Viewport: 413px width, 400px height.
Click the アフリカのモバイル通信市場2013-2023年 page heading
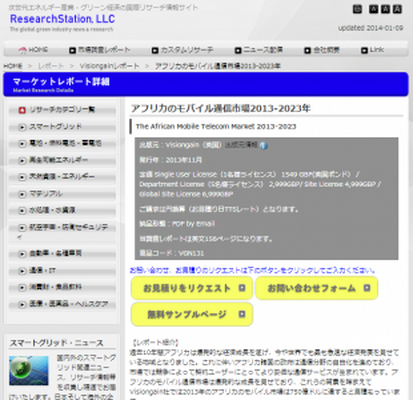(221, 108)
